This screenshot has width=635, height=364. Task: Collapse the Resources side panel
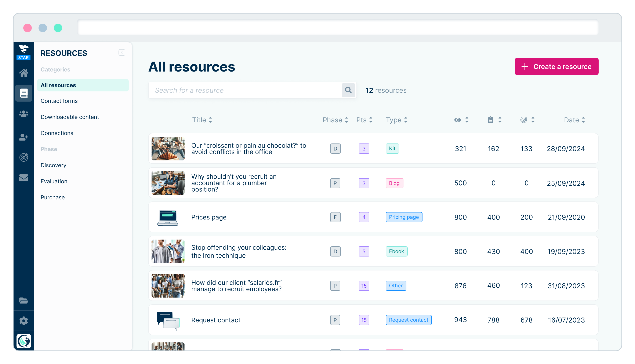122,52
